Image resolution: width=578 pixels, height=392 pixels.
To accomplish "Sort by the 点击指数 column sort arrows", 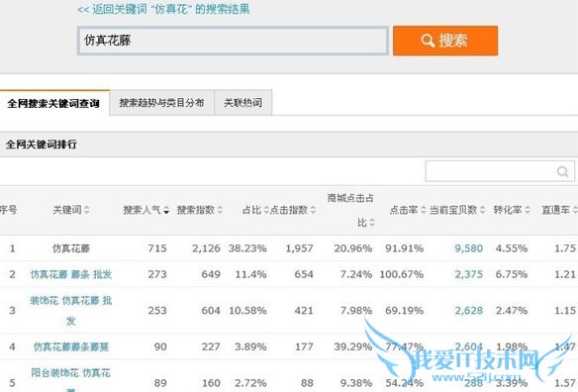I will pyautogui.click(x=313, y=210).
